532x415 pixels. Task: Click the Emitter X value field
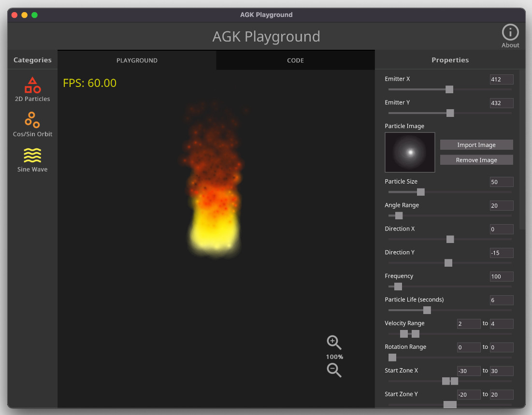click(x=501, y=79)
